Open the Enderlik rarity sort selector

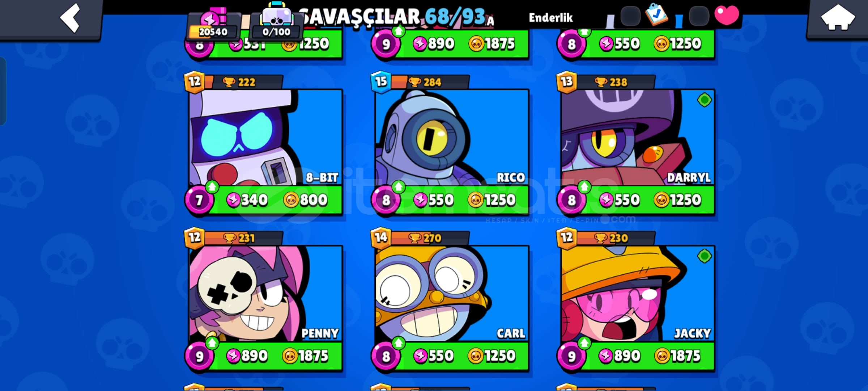click(x=551, y=17)
